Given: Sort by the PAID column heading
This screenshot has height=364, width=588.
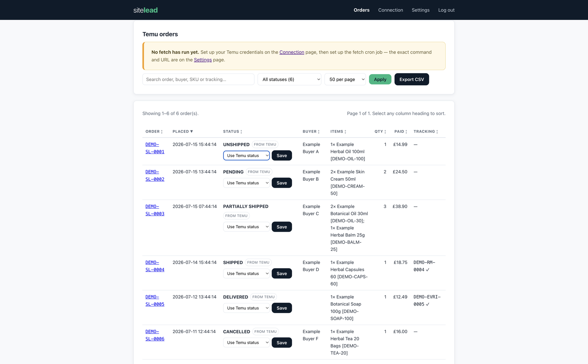Looking at the screenshot, I should 401,131.
